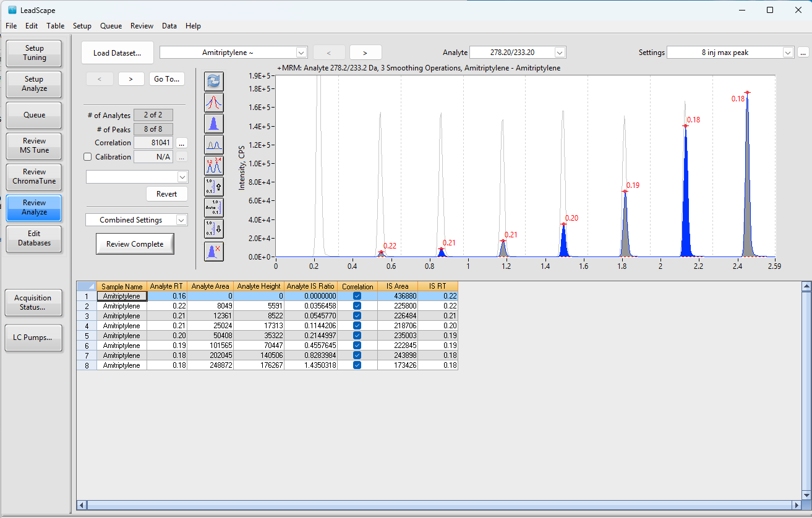This screenshot has width=812, height=518.
Task: Click the IS Area cell 436880
Action: pyautogui.click(x=398, y=296)
